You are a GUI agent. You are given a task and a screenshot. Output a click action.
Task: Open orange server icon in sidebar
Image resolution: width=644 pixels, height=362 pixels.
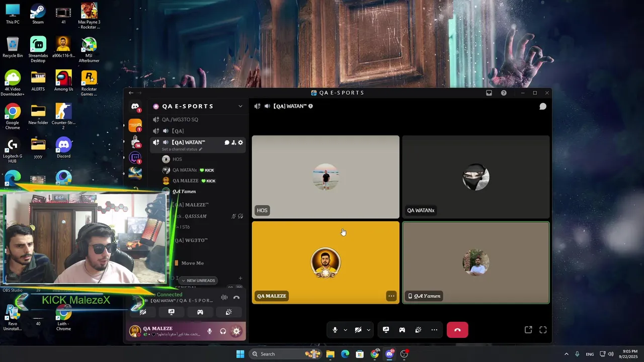pos(135,125)
